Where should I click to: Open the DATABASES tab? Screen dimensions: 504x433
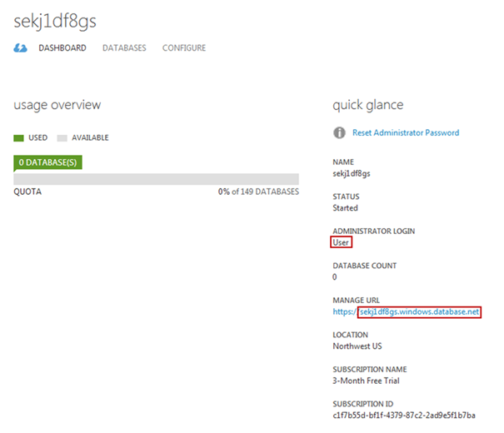[x=124, y=47]
